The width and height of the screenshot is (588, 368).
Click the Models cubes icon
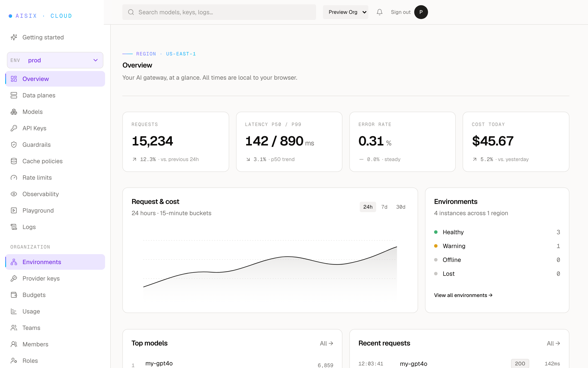pyautogui.click(x=14, y=112)
